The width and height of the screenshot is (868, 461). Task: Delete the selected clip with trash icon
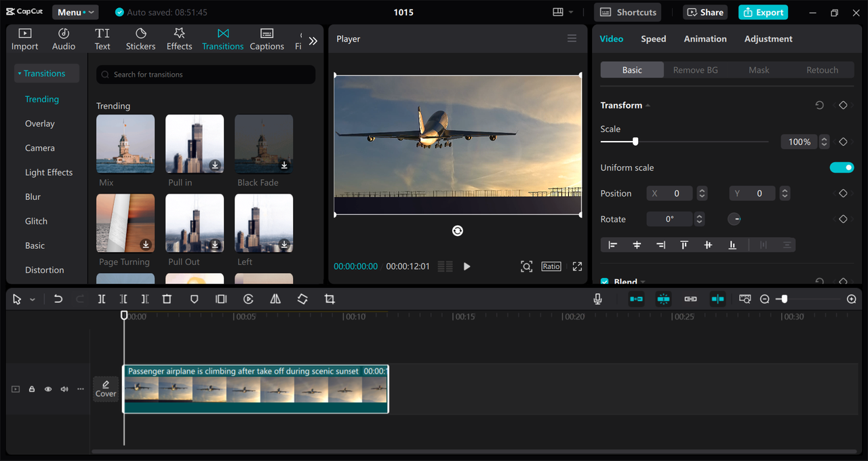167,299
